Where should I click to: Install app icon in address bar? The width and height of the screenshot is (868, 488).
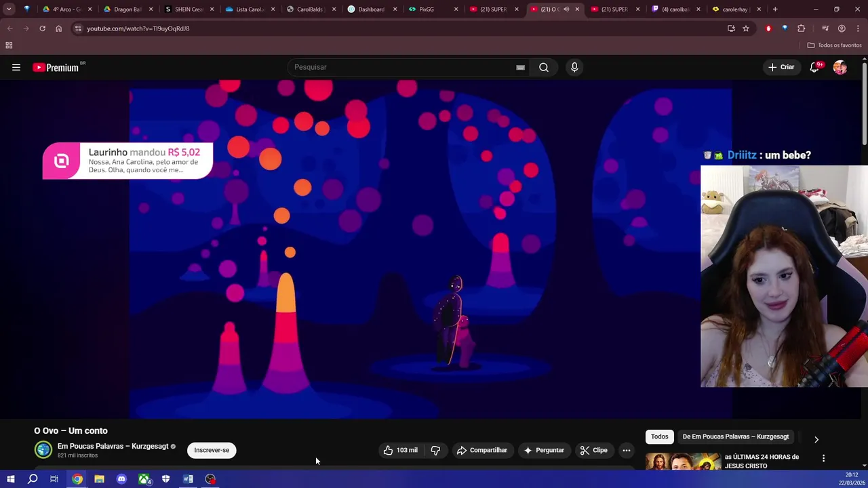731,28
